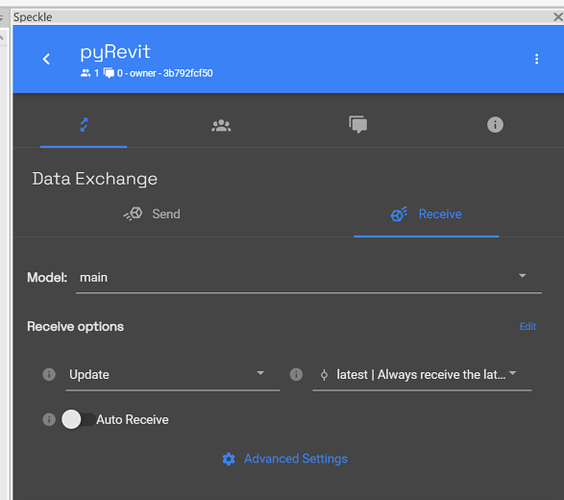Image resolution: width=564 pixels, height=500 pixels.
Task: Click info icon beside Auto Receive
Action: pos(49,419)
